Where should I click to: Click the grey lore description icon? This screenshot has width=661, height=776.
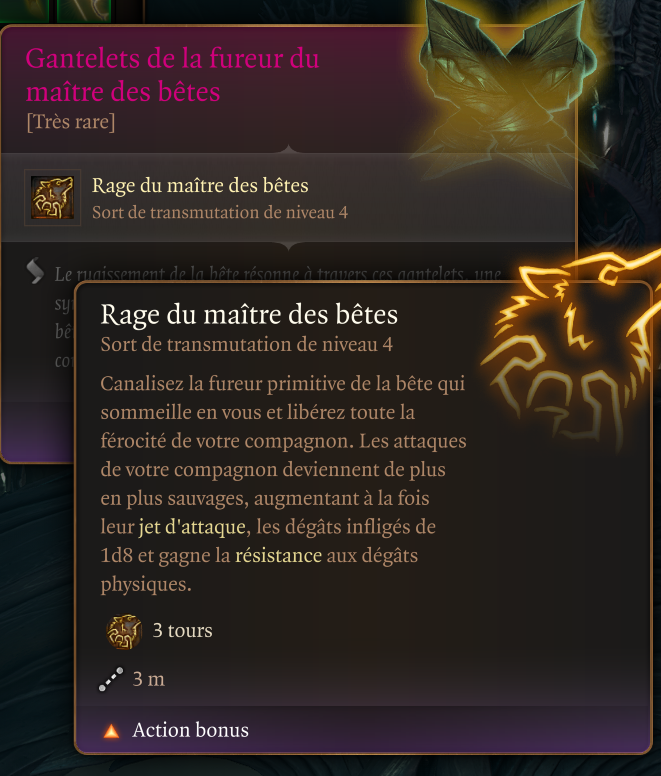coord(35,272)
